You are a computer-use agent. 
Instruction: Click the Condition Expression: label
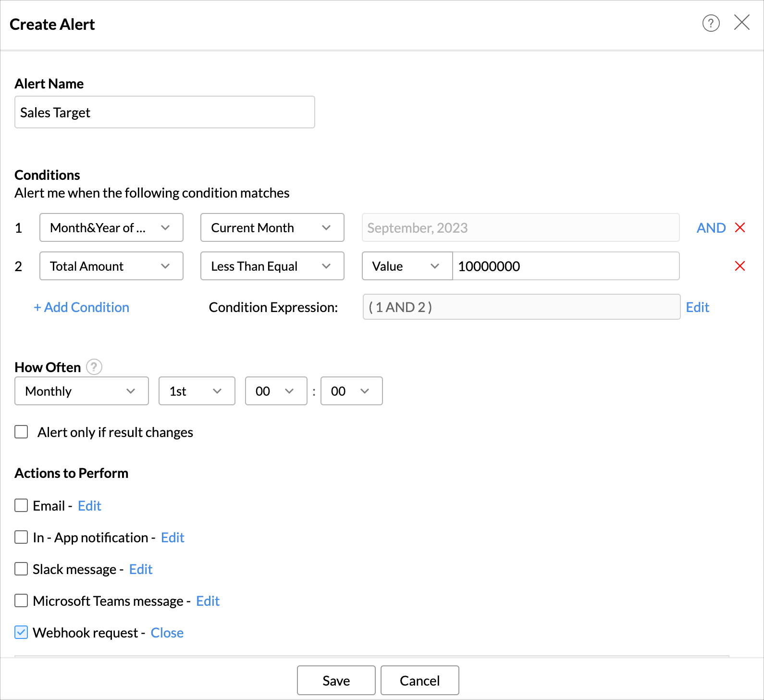point(273,307)
